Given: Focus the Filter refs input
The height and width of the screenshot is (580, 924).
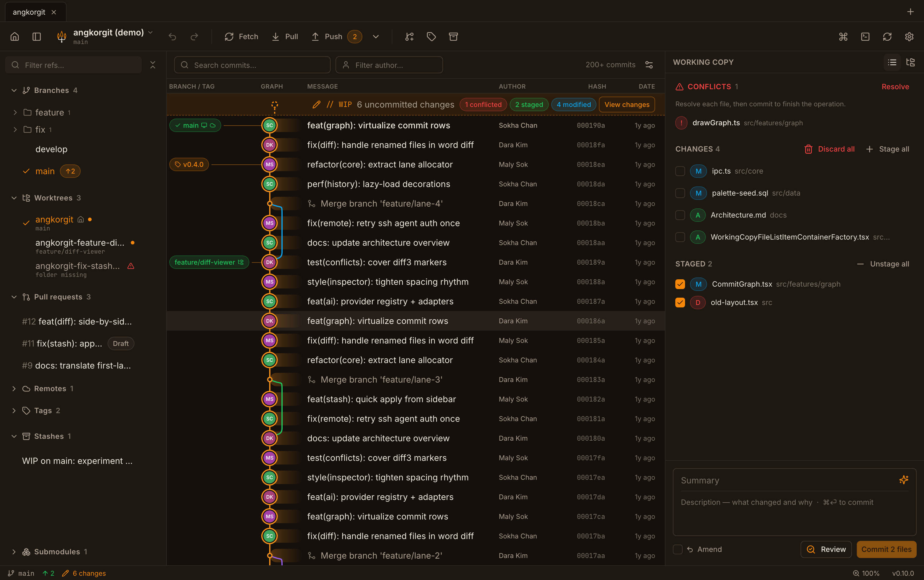Looking at the screenshot, I should point(73,65).
